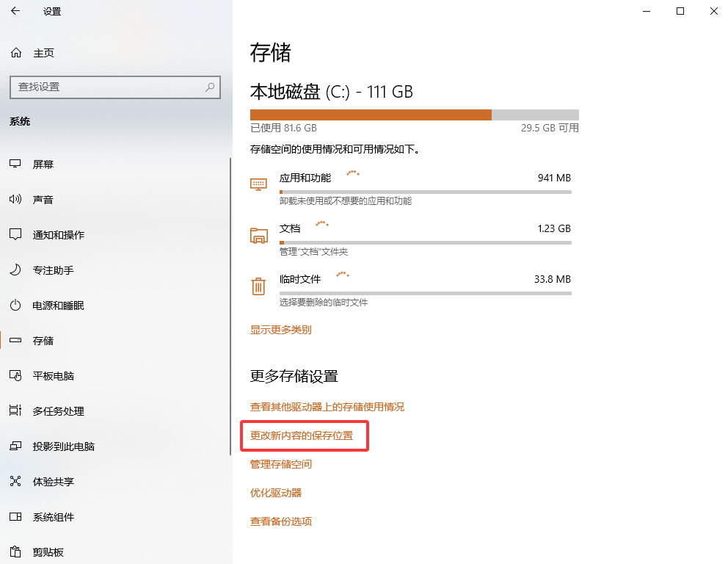Open 通知和操作 settings page

(58, 235)
